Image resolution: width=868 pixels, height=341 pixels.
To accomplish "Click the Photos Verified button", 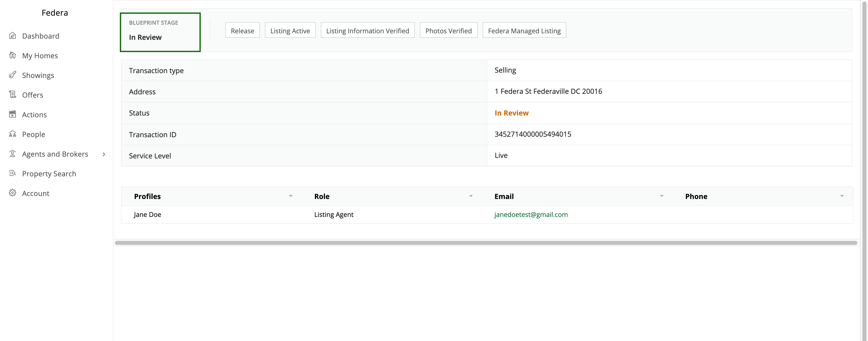I will [x=448, y=30].
